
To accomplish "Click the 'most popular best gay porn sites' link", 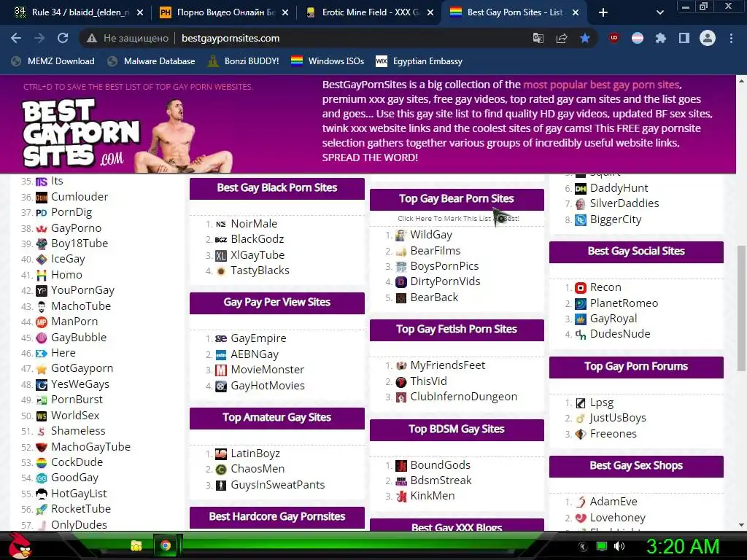I will click(601, 85).
